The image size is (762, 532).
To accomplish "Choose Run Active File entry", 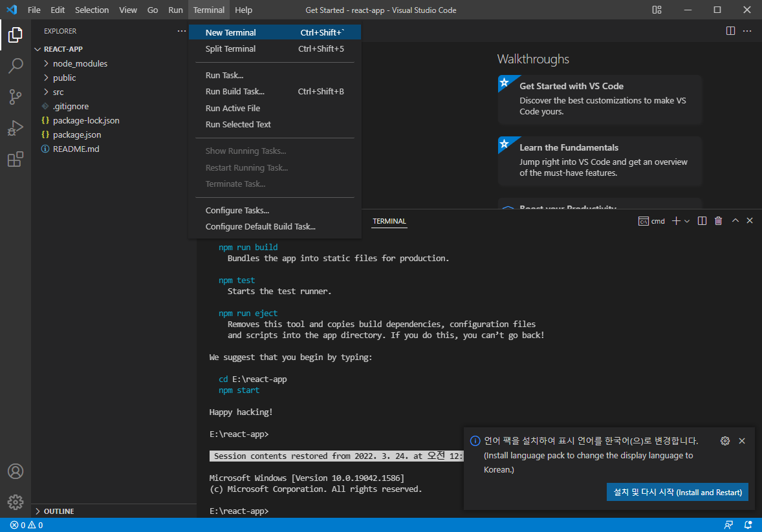I will pyautogui.click(x=274, y=108).
